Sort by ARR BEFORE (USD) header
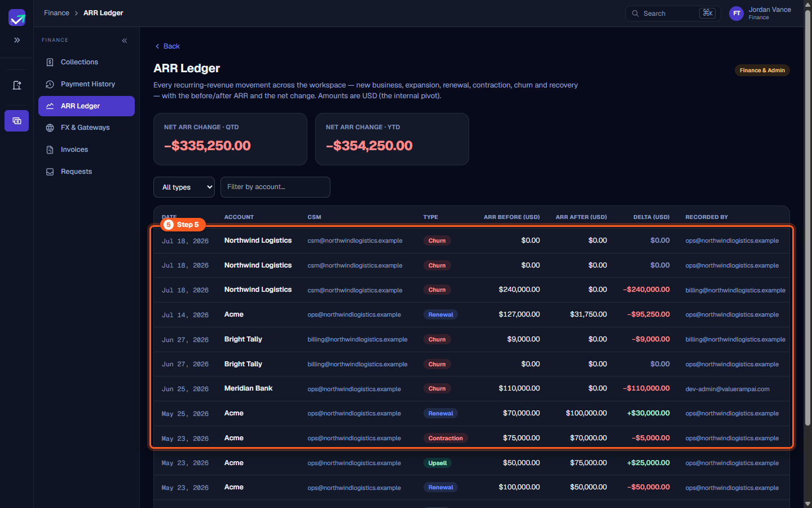Screen dimensions: 812x508 [511, 217]
